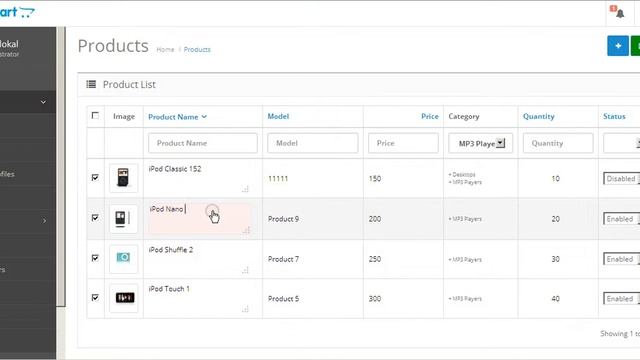640x360 pixels.
Task: Click quantity value 40
Action: pos(556,298)
